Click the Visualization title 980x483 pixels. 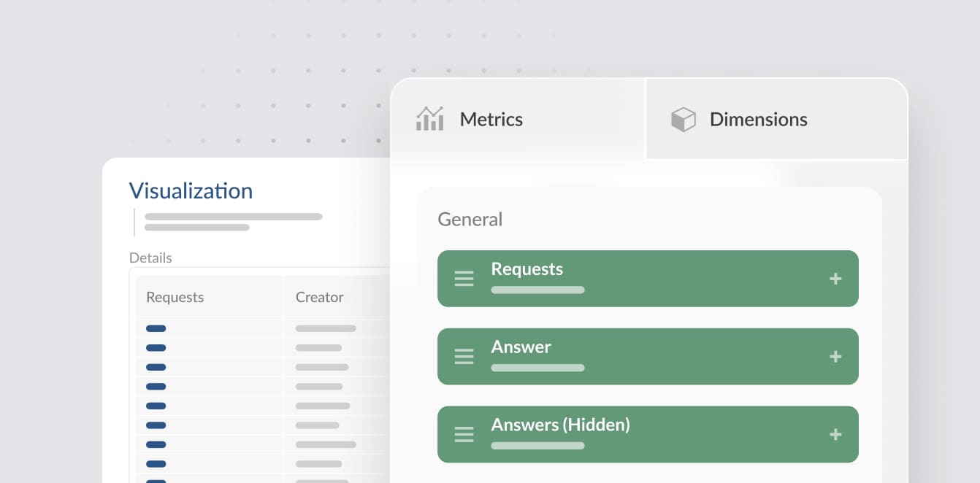[x=191, y=191]
